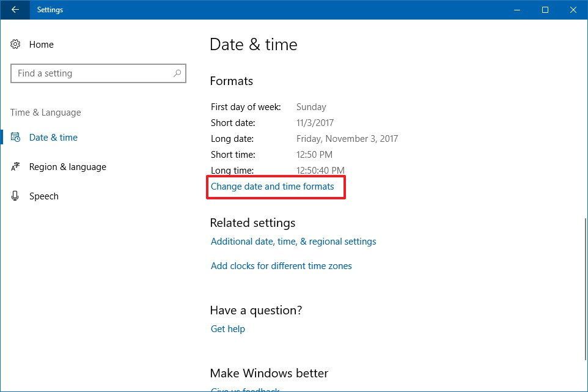
Task: Open Additional date, time, & regional settings
Action: (x=293, y=241)
